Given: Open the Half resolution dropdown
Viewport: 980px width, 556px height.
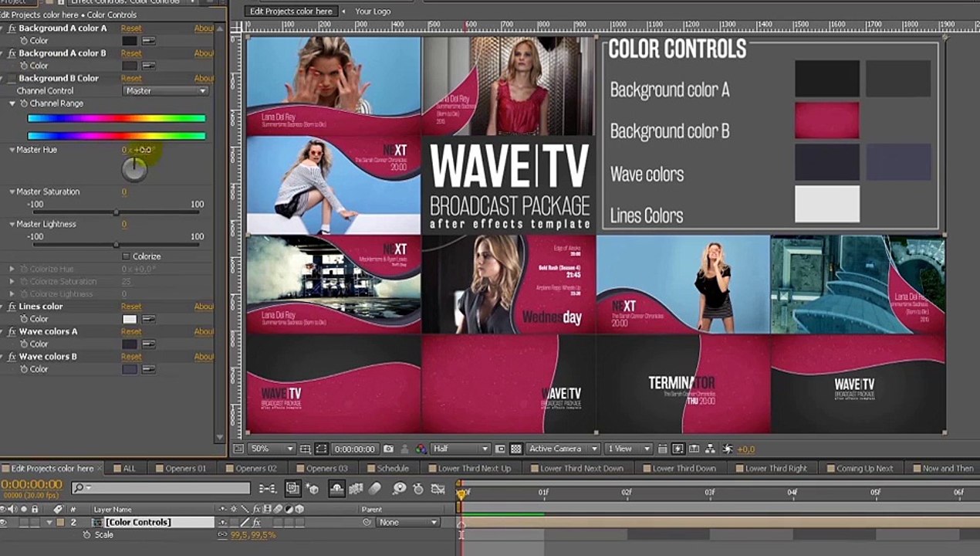Looking at the screenshot, I should click(461, 449).
